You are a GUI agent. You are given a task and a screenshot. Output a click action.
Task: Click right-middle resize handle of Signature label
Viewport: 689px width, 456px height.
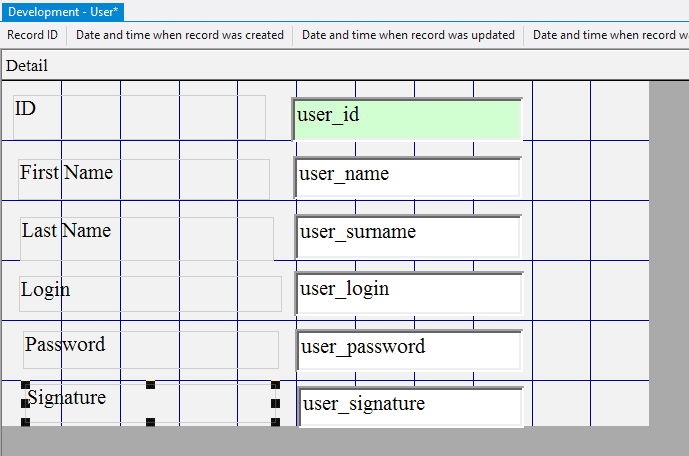coord(275,403)
